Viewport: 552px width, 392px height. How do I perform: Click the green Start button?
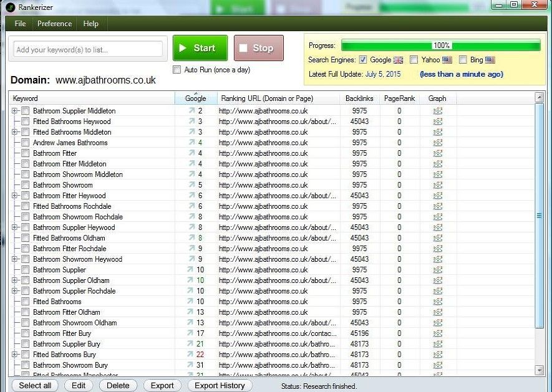pyautogui.click(x=200, y=48)
